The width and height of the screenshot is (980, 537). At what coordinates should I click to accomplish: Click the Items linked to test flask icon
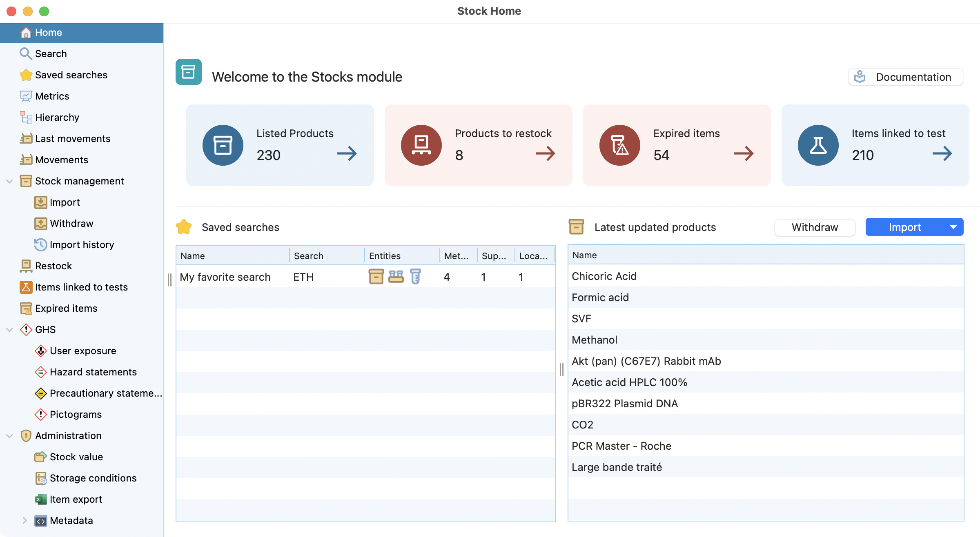coord(818,145)
